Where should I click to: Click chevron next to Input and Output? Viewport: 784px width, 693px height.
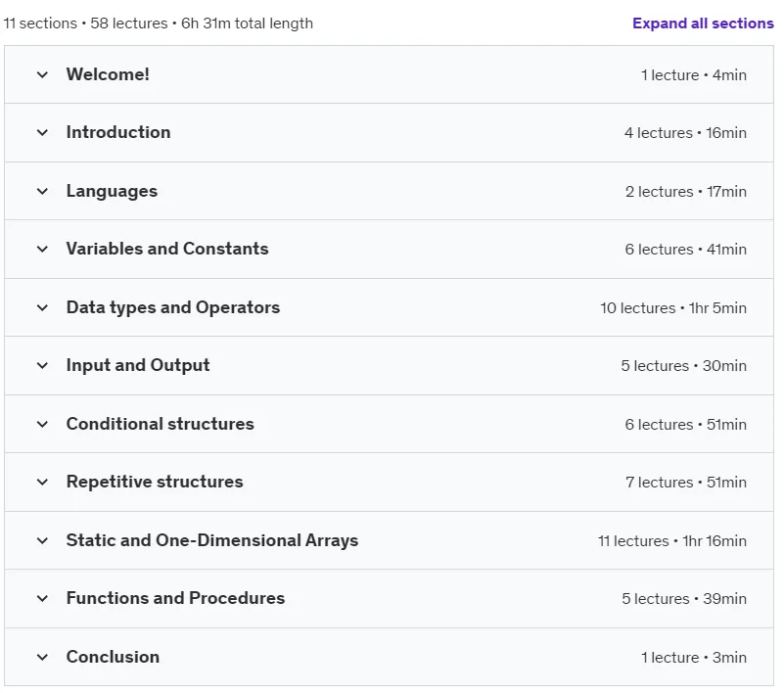coord(42,366)
